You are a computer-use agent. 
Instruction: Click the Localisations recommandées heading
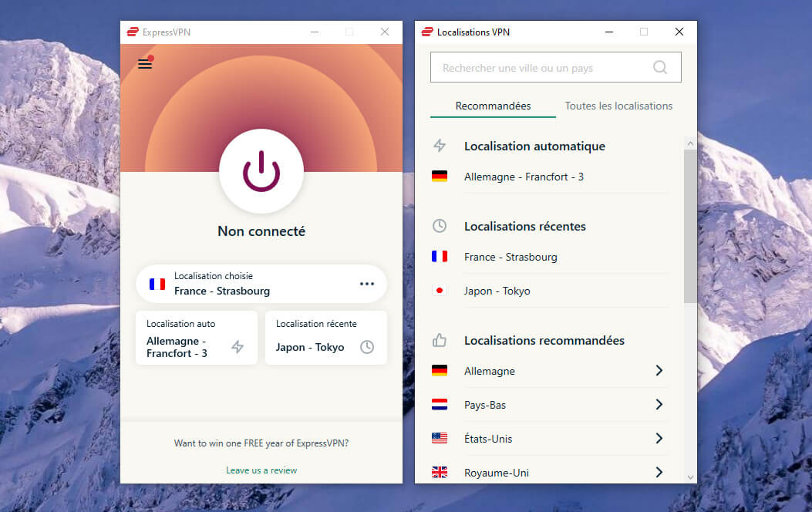pos(544,341)
